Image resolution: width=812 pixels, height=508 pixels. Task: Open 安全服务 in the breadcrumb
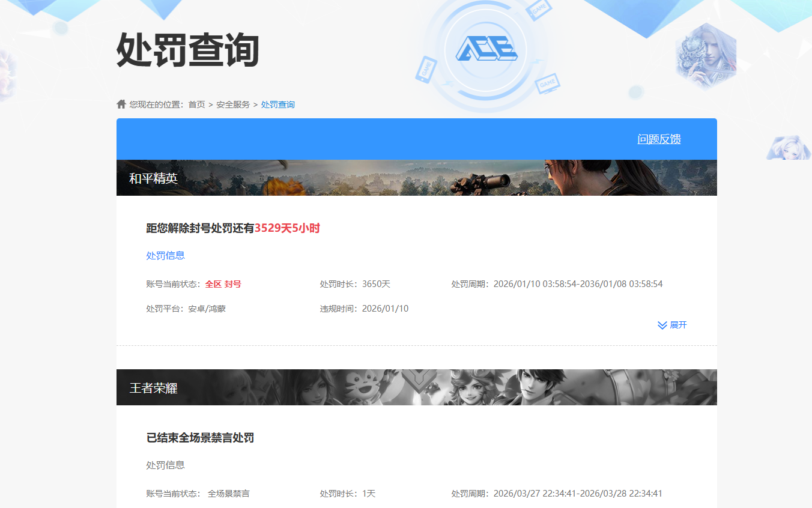tap(233, 104)
